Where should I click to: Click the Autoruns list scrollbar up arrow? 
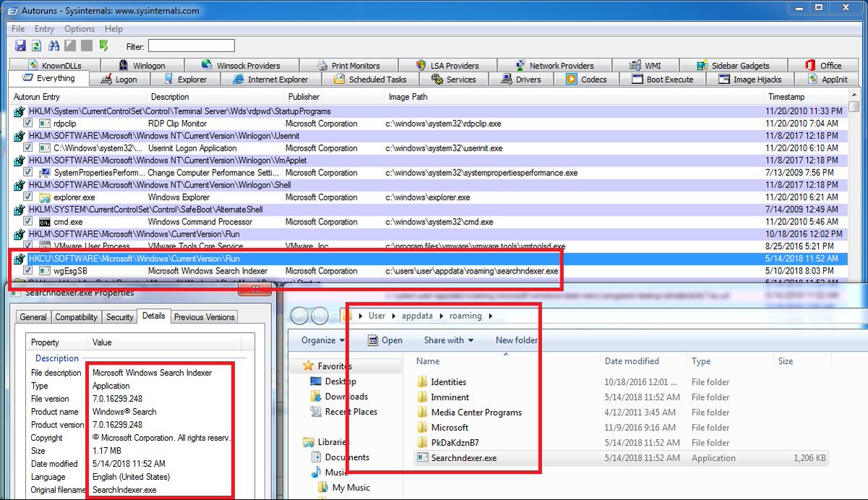point(854,96)
